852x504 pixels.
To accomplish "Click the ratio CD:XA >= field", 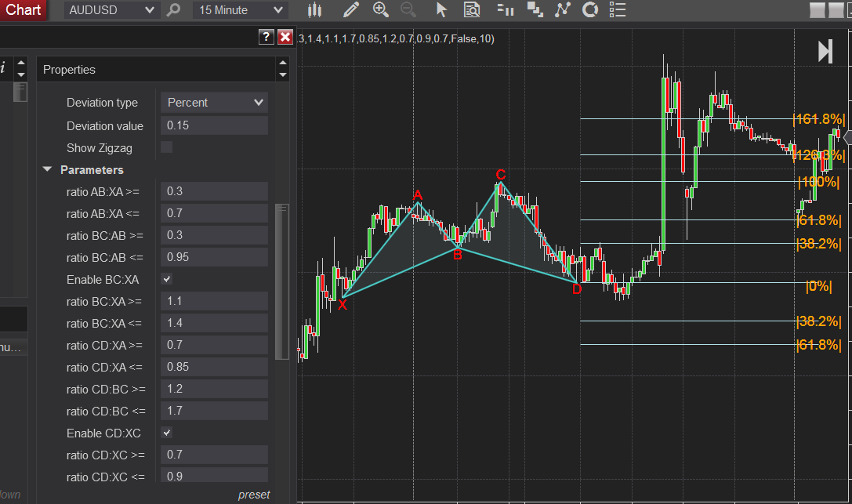I will click(x=214, y=345).
